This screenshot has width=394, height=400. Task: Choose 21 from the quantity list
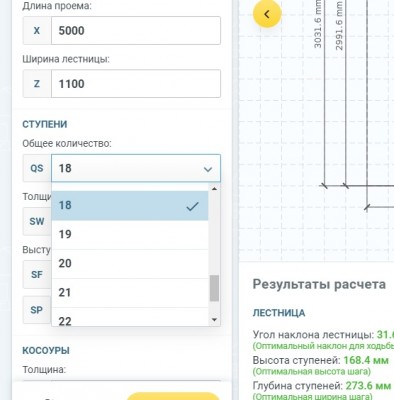click(130, 293)
